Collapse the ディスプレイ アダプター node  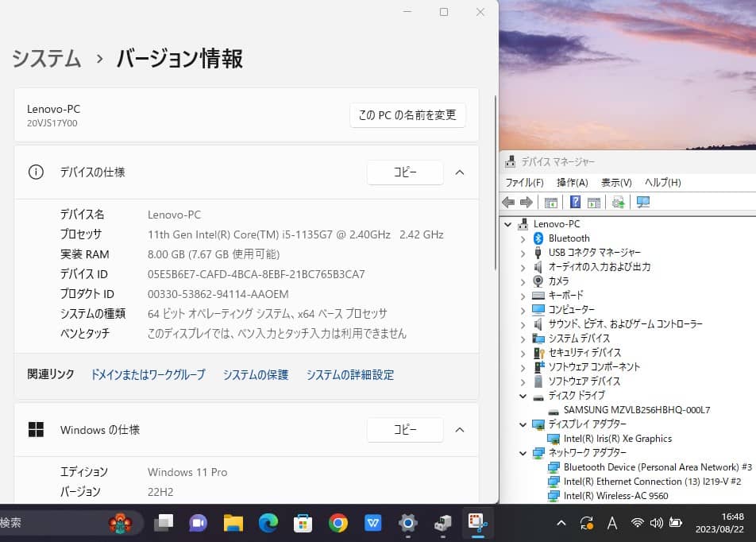pos(523,424)
